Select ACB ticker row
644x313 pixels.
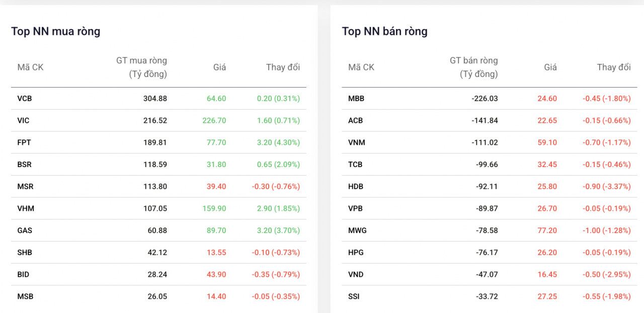(x=490, y=121)
